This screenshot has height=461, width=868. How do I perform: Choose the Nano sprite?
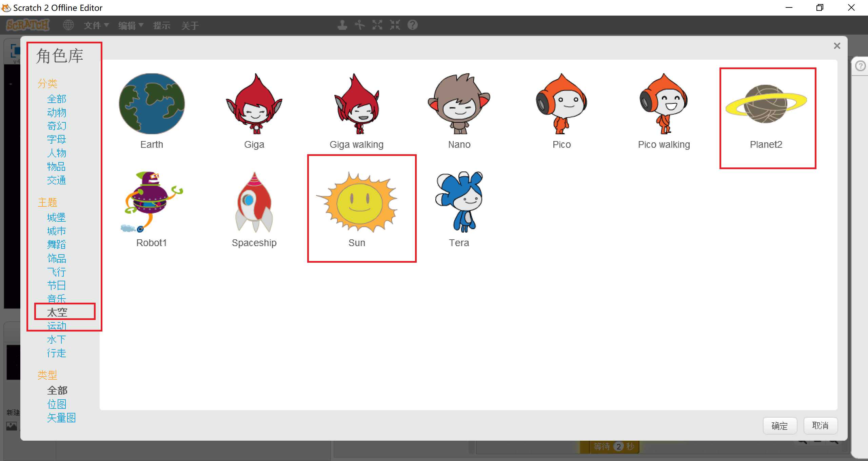459,104
